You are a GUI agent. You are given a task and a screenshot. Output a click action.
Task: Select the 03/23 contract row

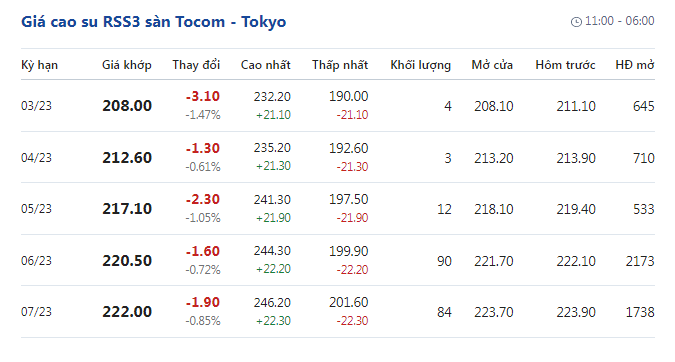[x=338, y=105]
